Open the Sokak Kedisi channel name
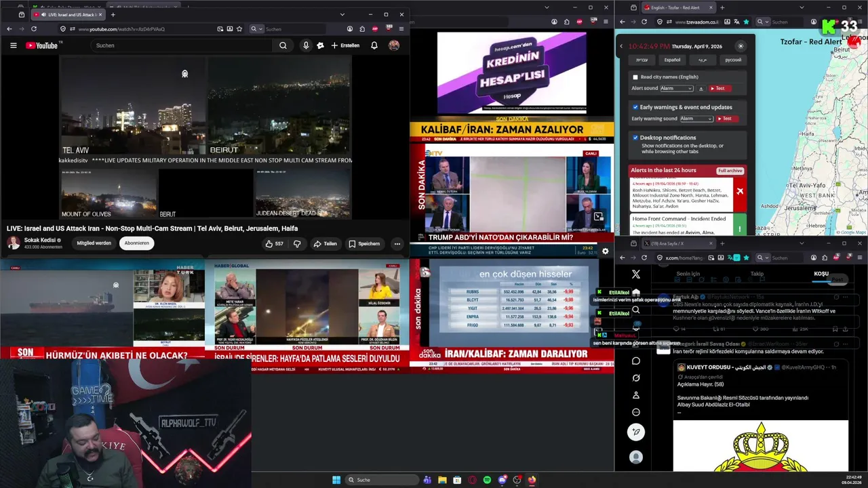Image resolution: width=868 pixels, height=488 pixels. click(40, 240)
